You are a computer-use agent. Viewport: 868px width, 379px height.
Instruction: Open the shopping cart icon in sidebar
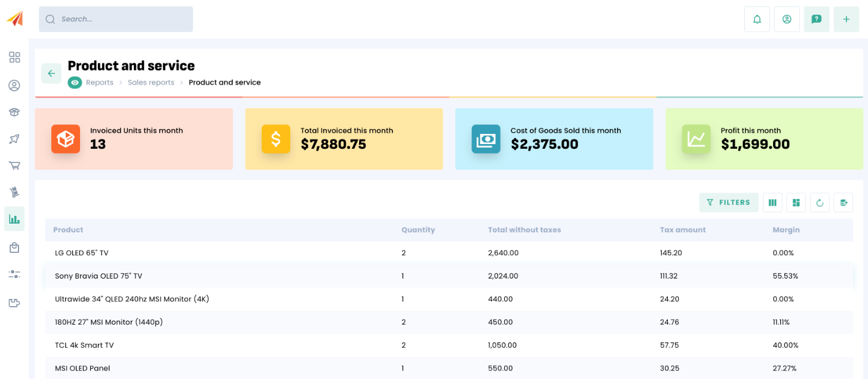14,165
